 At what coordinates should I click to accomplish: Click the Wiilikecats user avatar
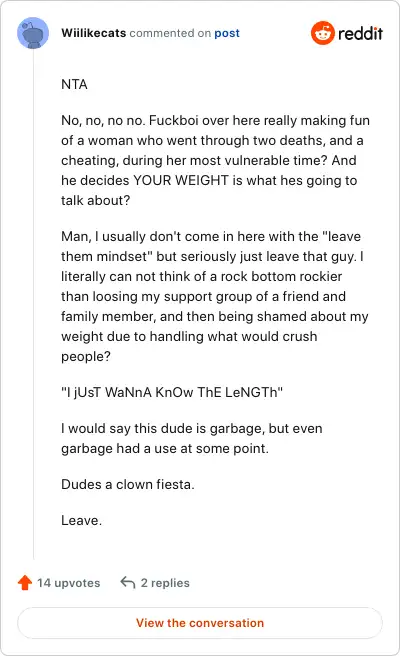pyautogui.click(x=33, y=33)
